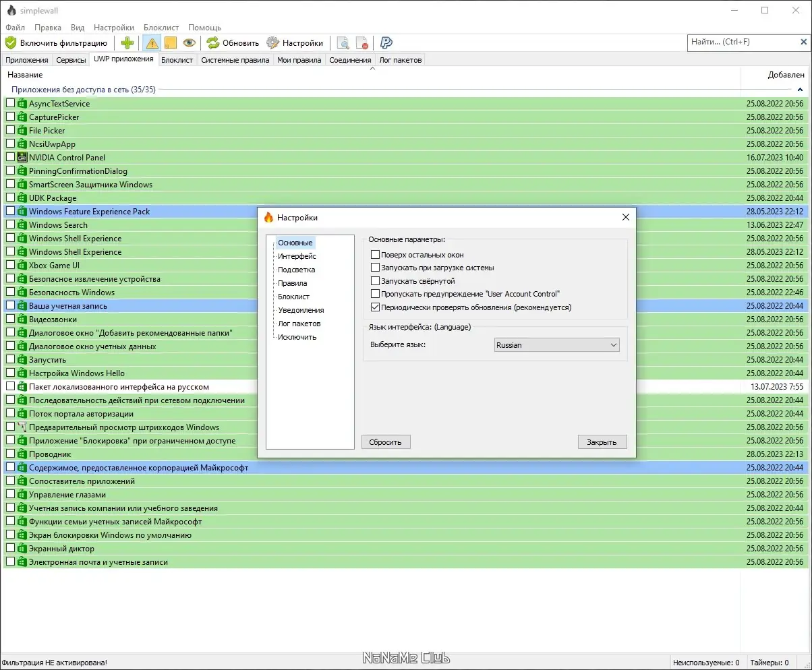Click the green icon beside NcsiUwpApp

tap(22, 144)
